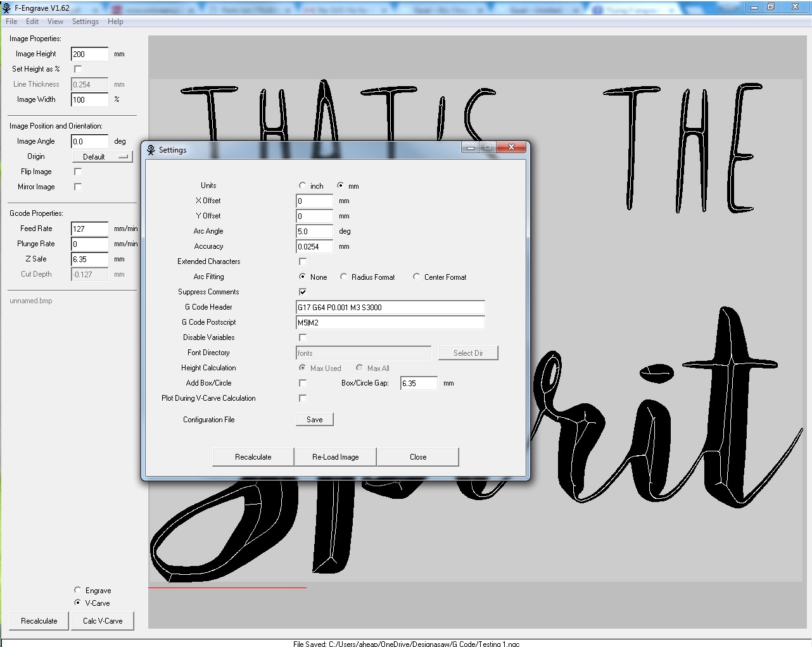Choose Radius Format for Arc Fitting
Viewport: 812px width, 647px height.
pos(344,277)
